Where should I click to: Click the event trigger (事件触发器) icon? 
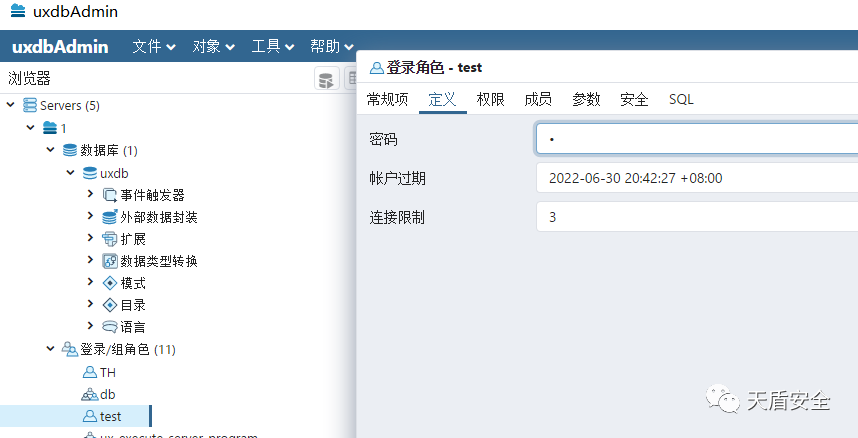(110, 195)
